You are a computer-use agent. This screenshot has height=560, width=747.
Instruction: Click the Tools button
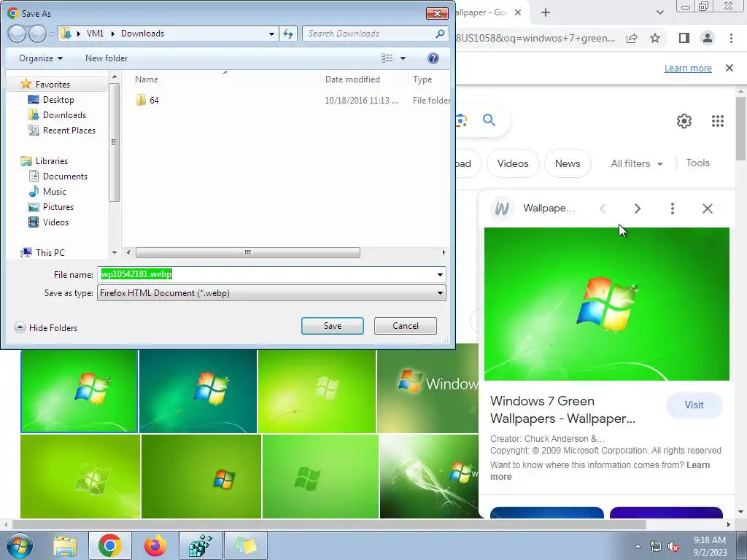(697, 163)
